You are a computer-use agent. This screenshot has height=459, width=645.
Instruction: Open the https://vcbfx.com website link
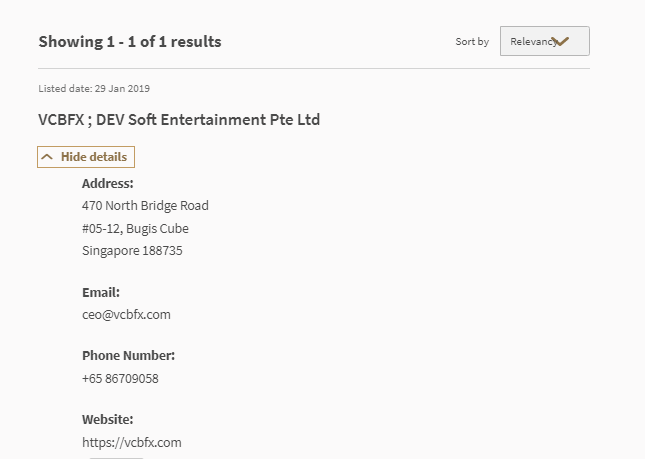(x=131, y=442)
